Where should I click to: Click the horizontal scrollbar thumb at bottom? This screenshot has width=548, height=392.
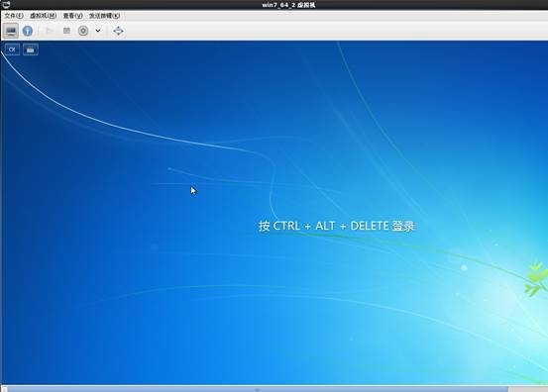click(x=258, y=389)
